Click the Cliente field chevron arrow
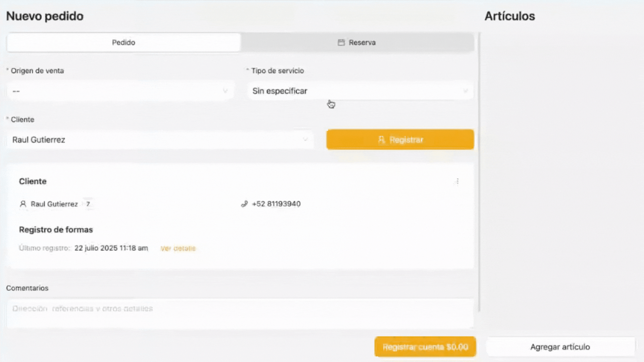Viewport: 644px width, 362px height. click(305, 139)
